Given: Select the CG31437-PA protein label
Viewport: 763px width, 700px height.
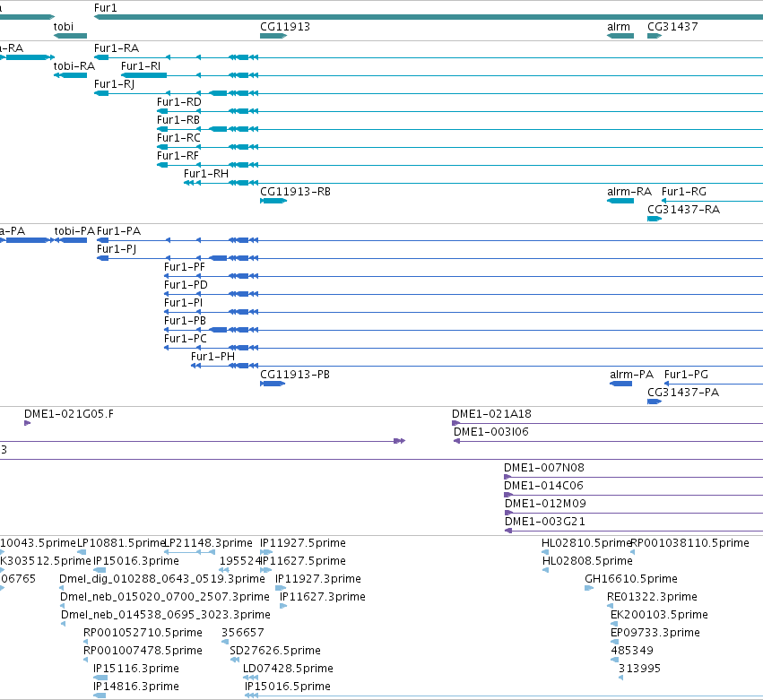Looking at the screenshot, I should (683, 393).
